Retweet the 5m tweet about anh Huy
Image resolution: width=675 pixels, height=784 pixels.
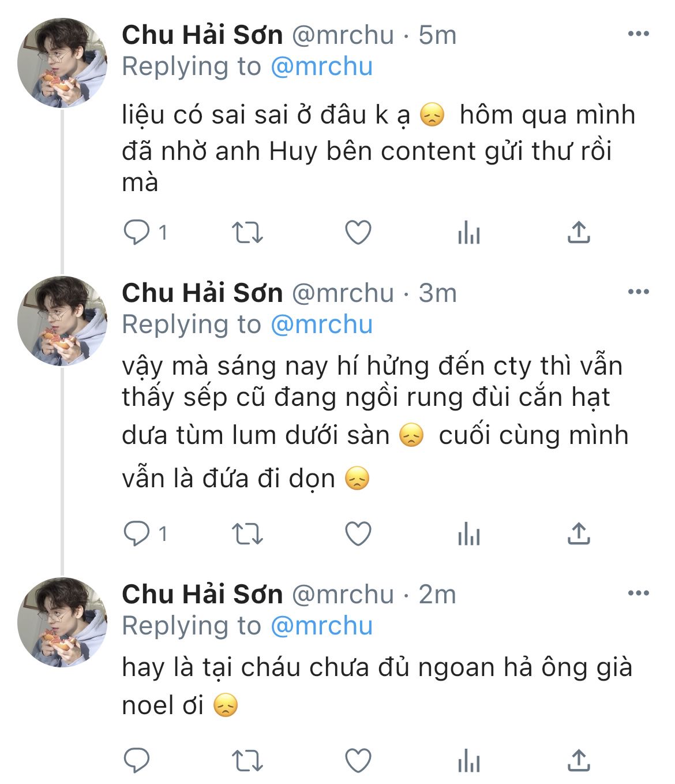click(247, 233)
